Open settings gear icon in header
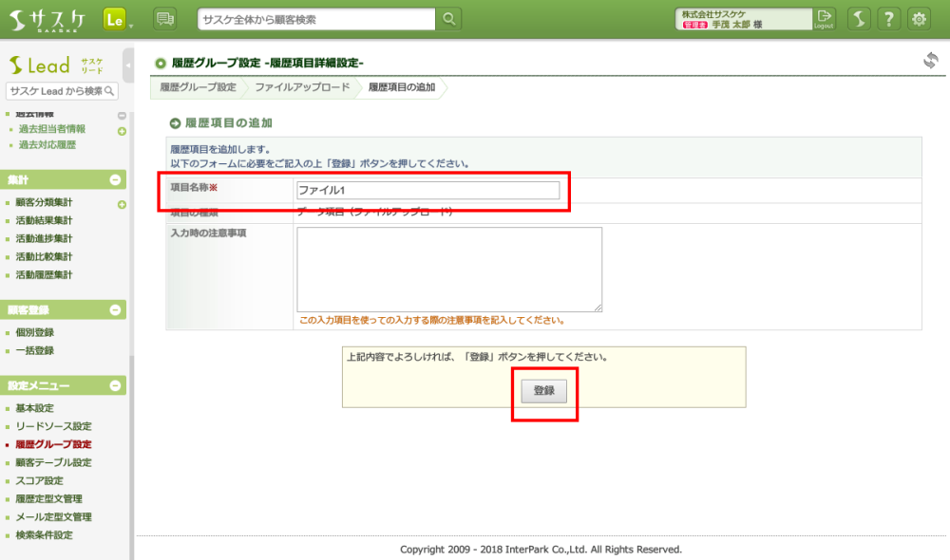The height and width of the screenshot is (560, 950). tap(919, 19)
